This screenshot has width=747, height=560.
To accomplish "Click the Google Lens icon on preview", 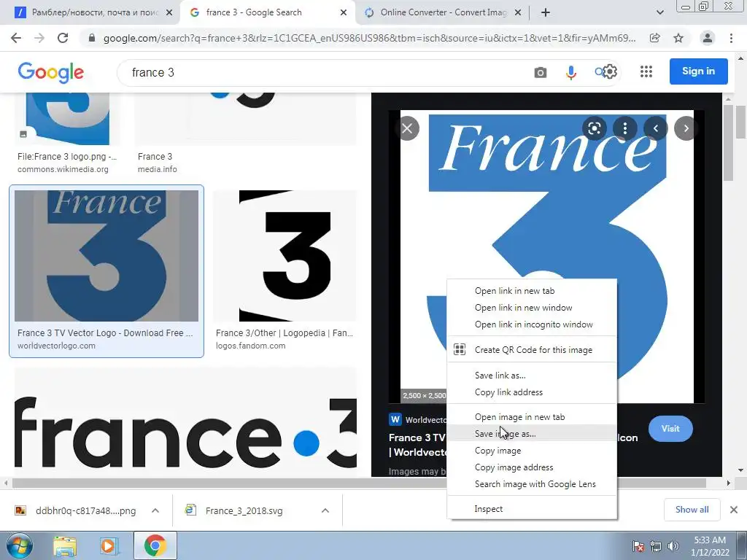I will (594, 128).
